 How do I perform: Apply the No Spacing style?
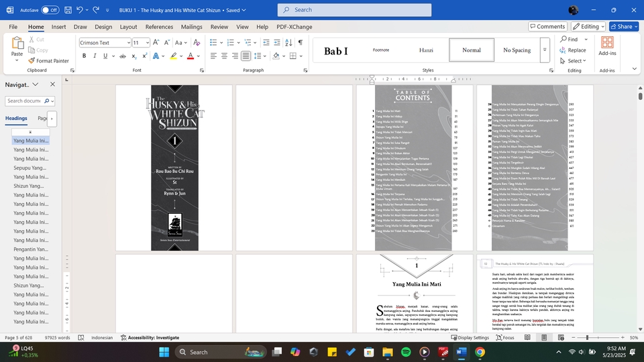517,50
